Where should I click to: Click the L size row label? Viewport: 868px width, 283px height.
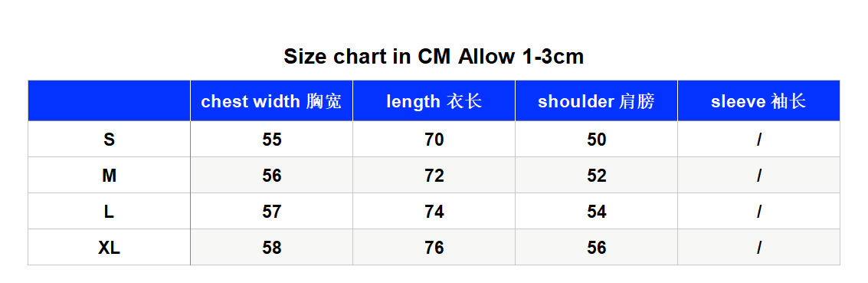[109, 212]
